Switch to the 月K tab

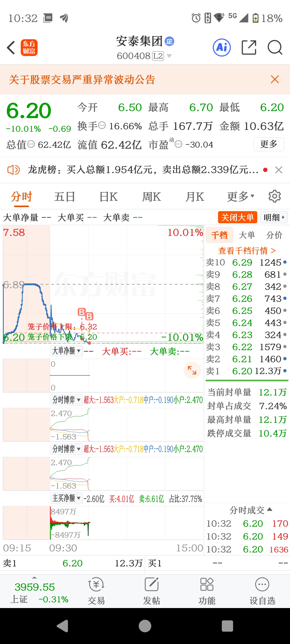[x=195, y=196]
